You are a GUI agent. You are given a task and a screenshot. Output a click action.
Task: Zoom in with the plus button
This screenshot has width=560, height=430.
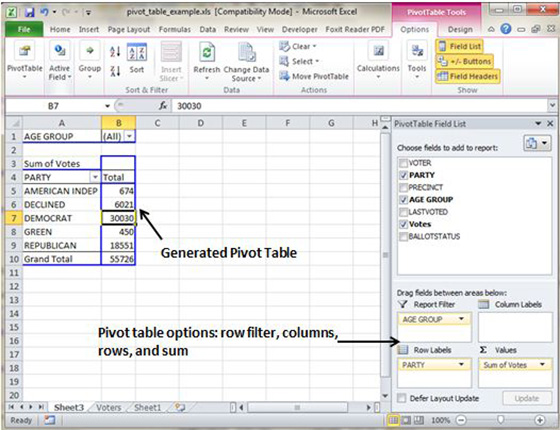click(x=540, y=420)
